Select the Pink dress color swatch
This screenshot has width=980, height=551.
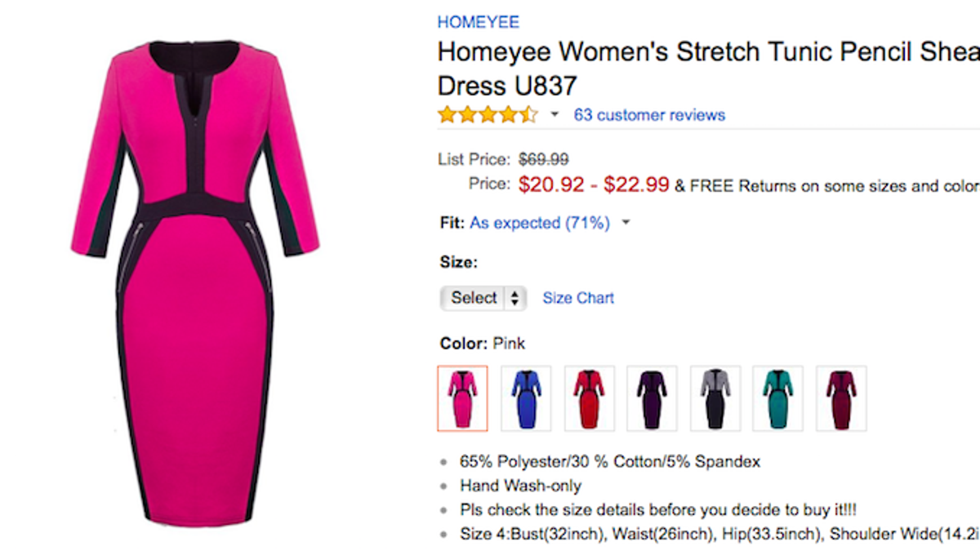(x=462, y=398)
